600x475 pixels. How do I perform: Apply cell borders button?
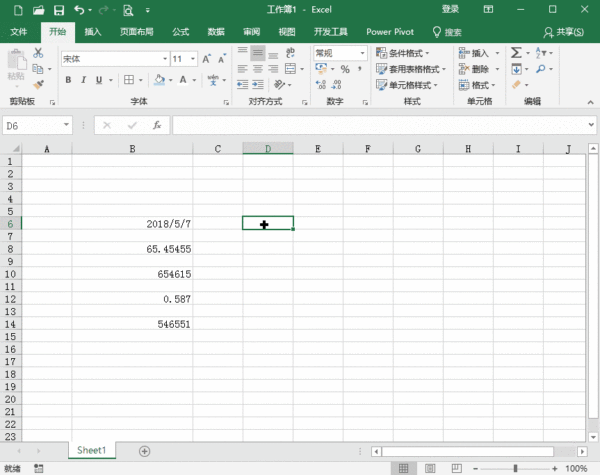click(129, 80)
